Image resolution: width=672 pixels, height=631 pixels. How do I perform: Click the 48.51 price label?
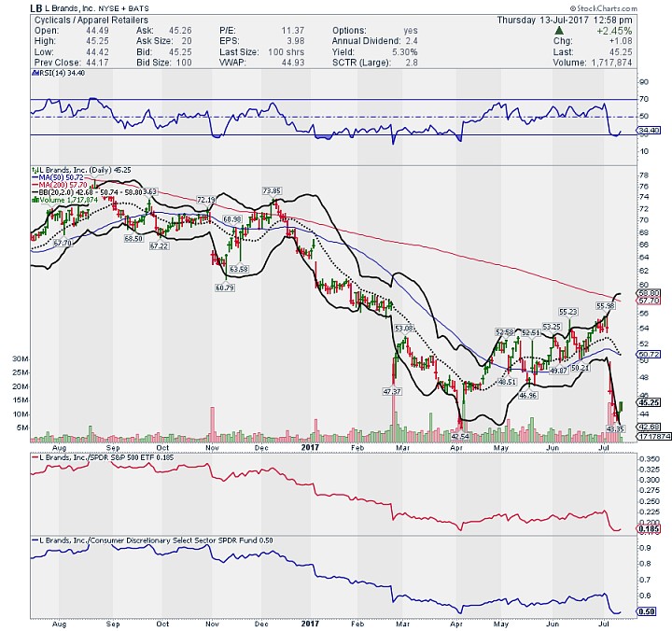click(507, 382)
